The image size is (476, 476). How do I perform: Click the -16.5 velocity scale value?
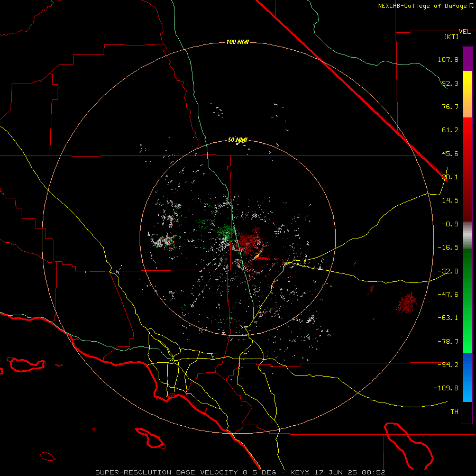click(x=448, y=248)
